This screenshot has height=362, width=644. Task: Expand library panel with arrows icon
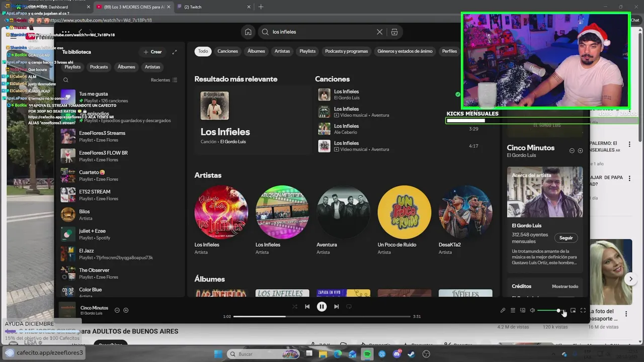coord(175,52)
